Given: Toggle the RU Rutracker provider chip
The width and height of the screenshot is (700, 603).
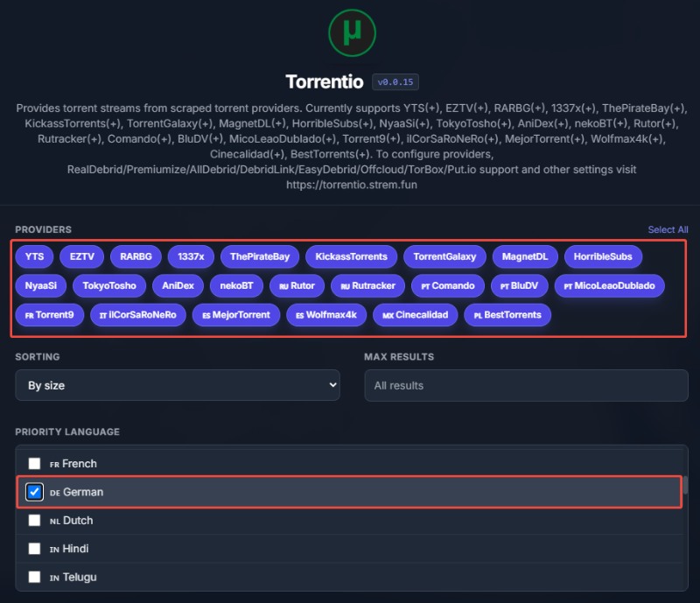Looking at the screenshot, I should coord(367,286).
